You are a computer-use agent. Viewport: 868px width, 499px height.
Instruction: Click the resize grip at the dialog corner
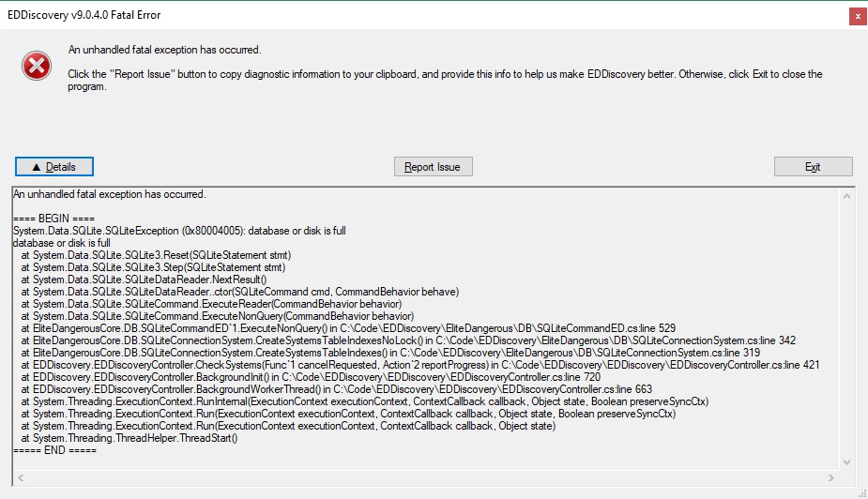pos(862,493)
